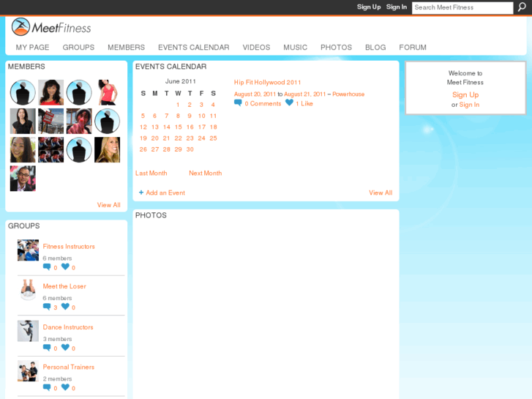Screen dimensions: 532x399
Task: Click Sign In in the welcome box
Action: click(x=469, y=105)
